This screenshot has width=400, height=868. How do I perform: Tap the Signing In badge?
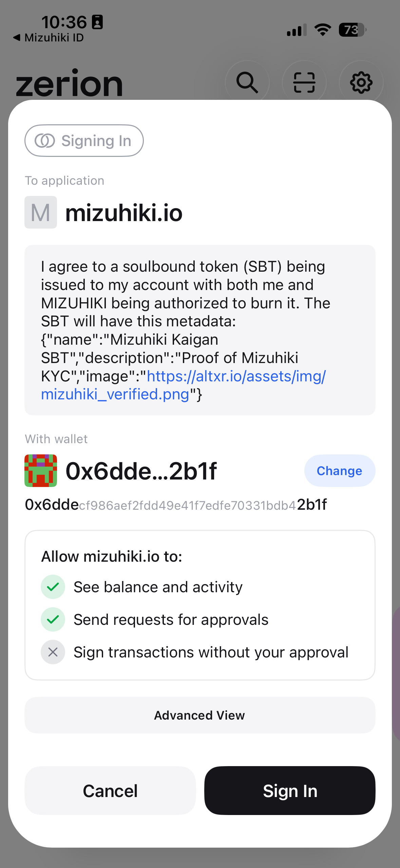coord(84,141)
